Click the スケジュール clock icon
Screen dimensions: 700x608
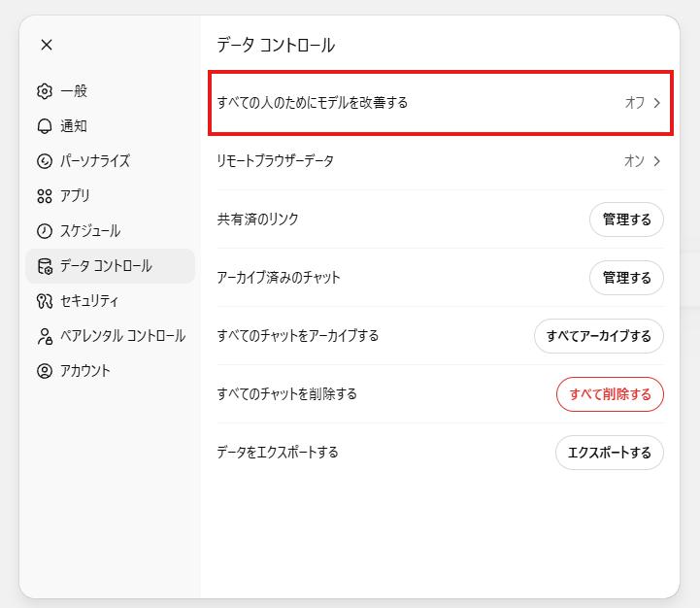(44, 231)
